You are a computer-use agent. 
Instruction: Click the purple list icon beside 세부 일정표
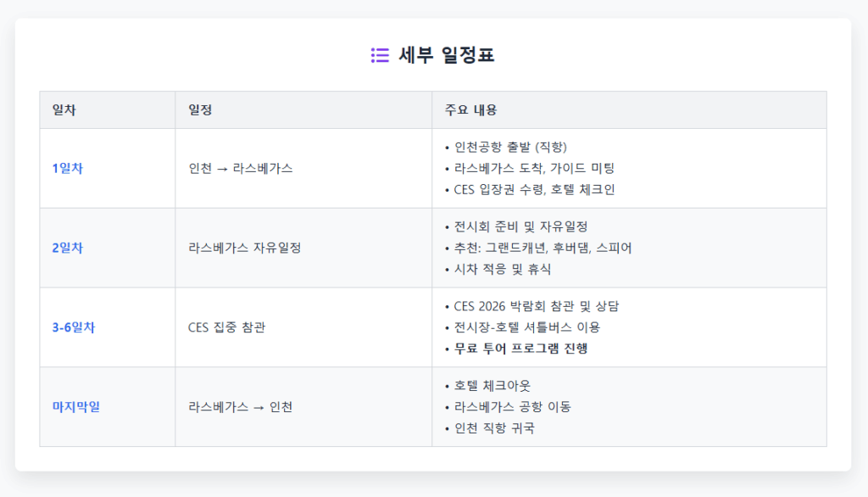(380, 55)
